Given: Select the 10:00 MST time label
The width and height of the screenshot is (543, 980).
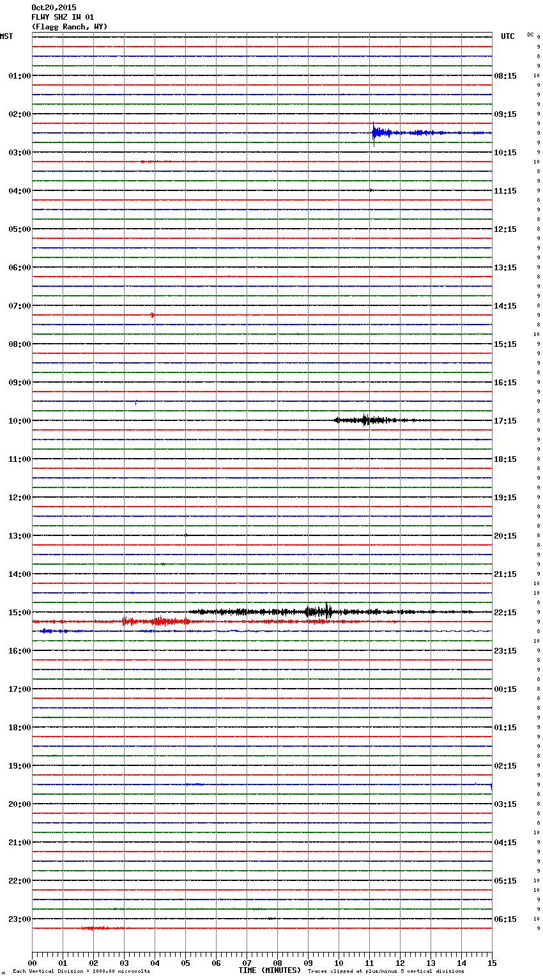Looking at the screenshot, I should (19, 421).
